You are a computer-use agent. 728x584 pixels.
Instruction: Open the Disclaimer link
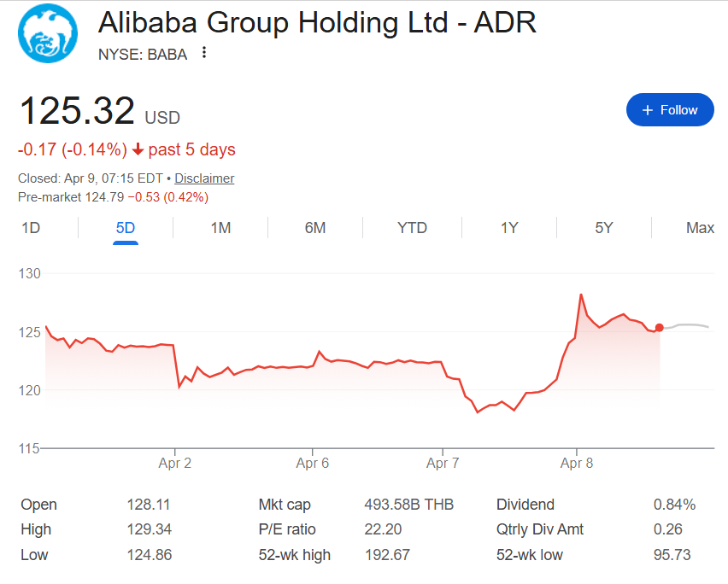[x=204, y=178]
